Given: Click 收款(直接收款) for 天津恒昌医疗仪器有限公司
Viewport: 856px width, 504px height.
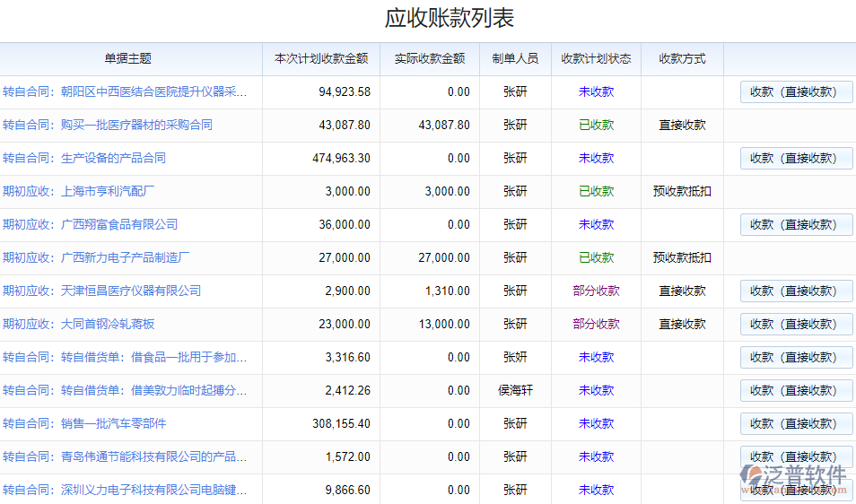Looking at the screenshot, I should [x=797, y=291].
